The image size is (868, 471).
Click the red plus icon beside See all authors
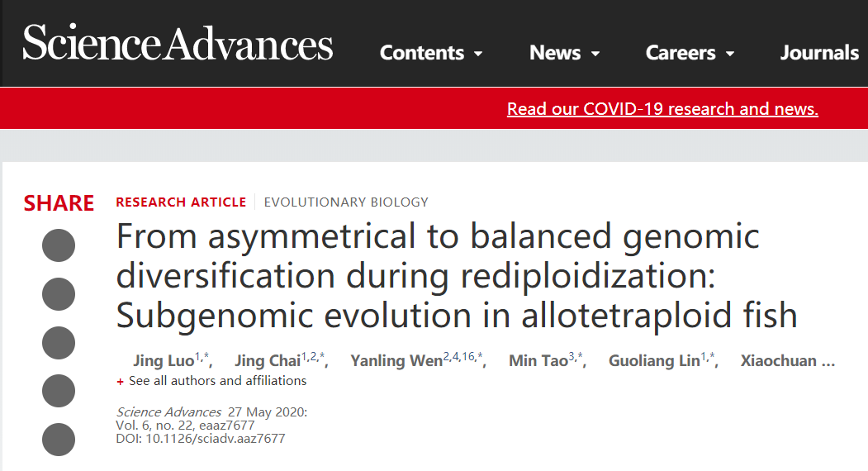120,382
